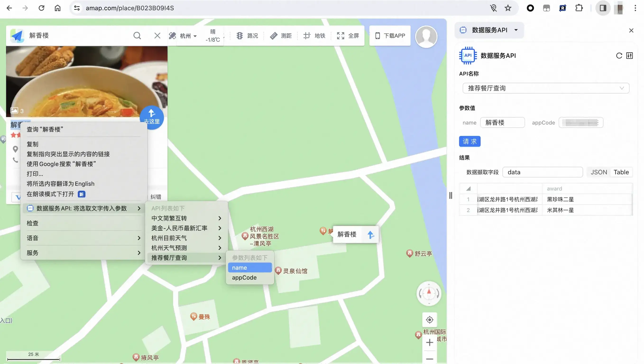Expand the 推荐餐厅查询 API name dropdown

click(546, 88)
